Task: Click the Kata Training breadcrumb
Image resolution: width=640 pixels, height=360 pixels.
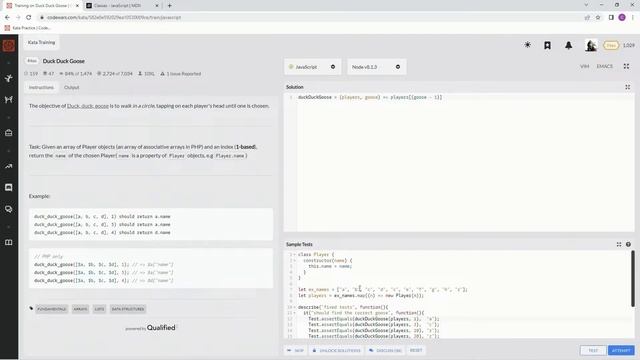Action: coord(41,42)
